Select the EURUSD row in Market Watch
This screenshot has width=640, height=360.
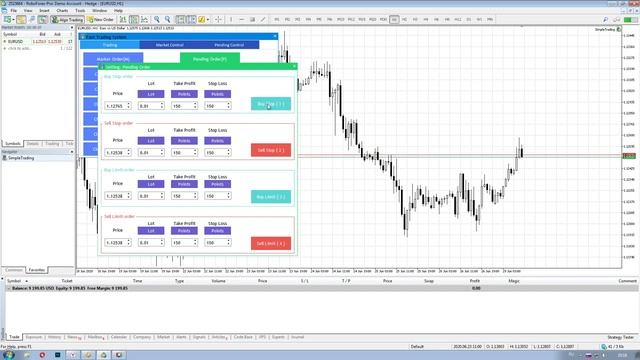tap(38, 42)
